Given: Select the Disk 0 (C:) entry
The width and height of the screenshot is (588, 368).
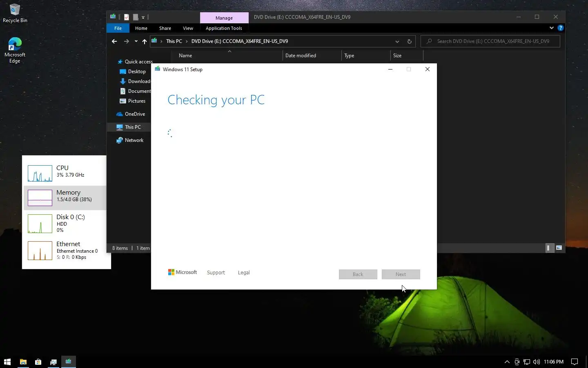Looking at the screenshot, I should 65,223.
